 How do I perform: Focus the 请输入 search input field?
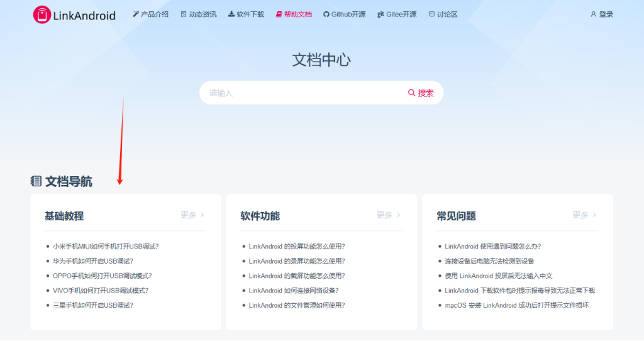tap(302, 93)
